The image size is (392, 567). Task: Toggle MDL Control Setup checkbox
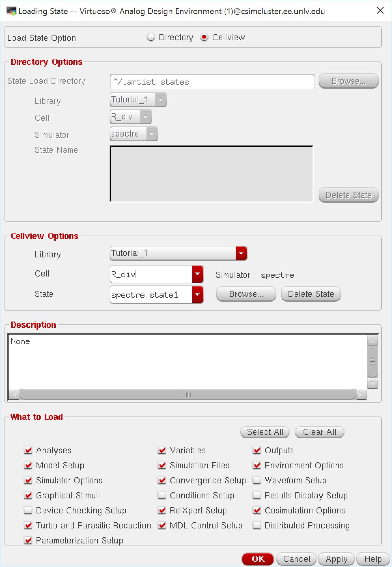tap(162, 525)
